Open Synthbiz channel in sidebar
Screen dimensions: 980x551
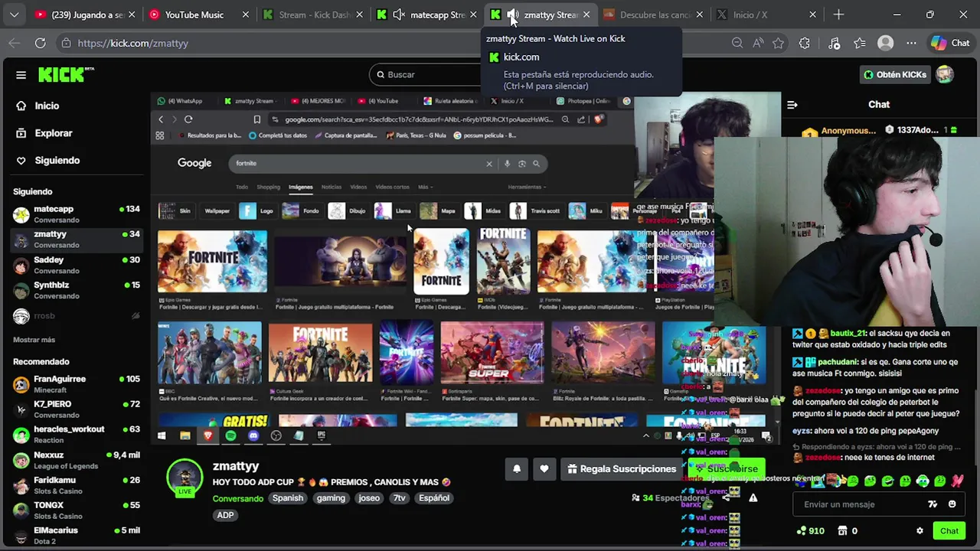[x=77, y=290]
